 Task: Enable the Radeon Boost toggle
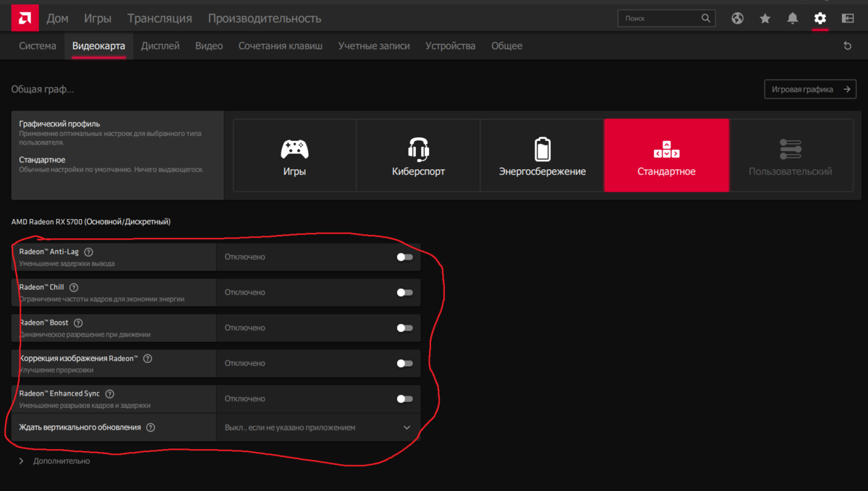[x=405, y=328]
